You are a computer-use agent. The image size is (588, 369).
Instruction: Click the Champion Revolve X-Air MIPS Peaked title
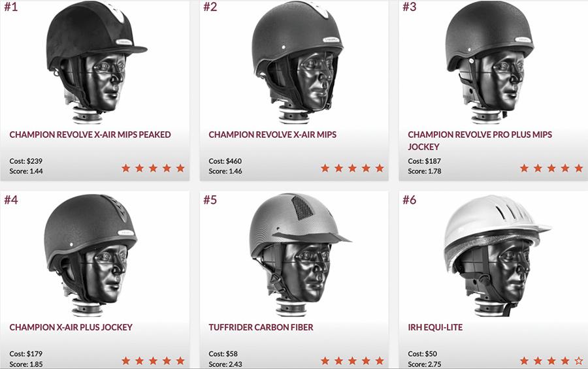(x=90, y=135)
